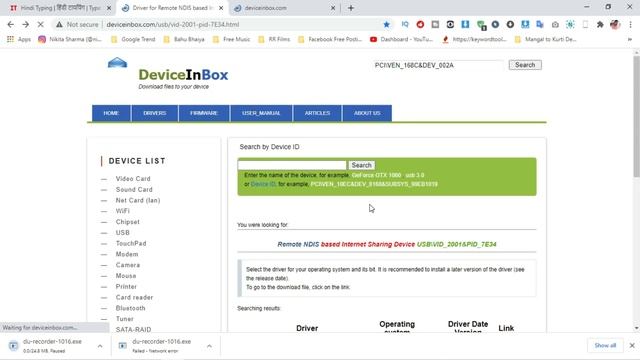The height and width of the screenshot is (360, 640).
Task: Open the Nikita Sharma Instagram bookmark
Action: (x=69, y=39)
